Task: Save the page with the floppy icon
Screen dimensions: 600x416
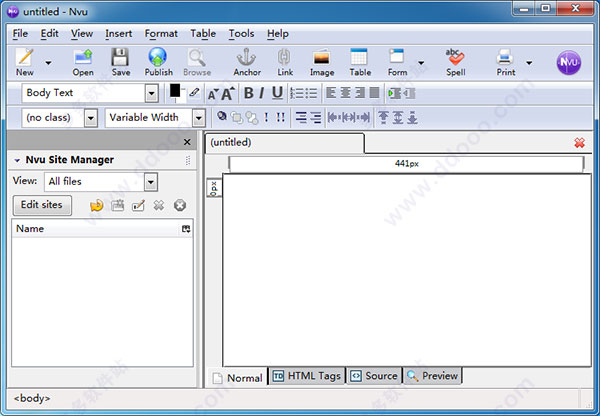Action: [x=120, y=57]
